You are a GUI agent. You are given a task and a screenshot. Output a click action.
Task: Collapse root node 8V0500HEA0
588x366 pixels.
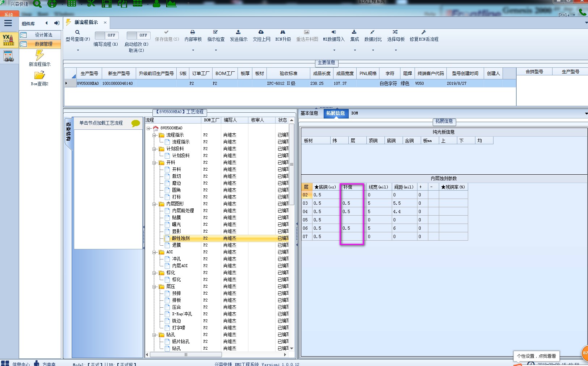[x=148, y=128]
